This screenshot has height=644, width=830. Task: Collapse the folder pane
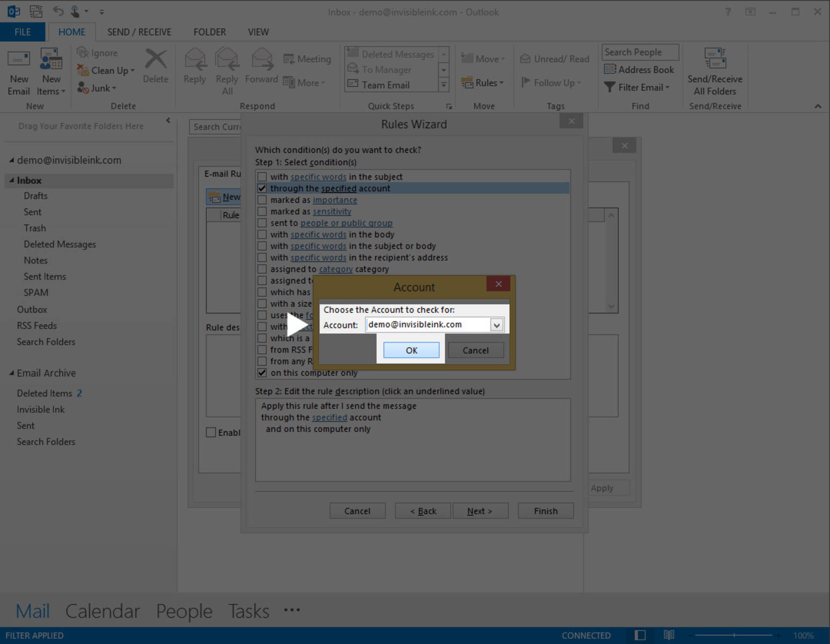pos(168,120)
